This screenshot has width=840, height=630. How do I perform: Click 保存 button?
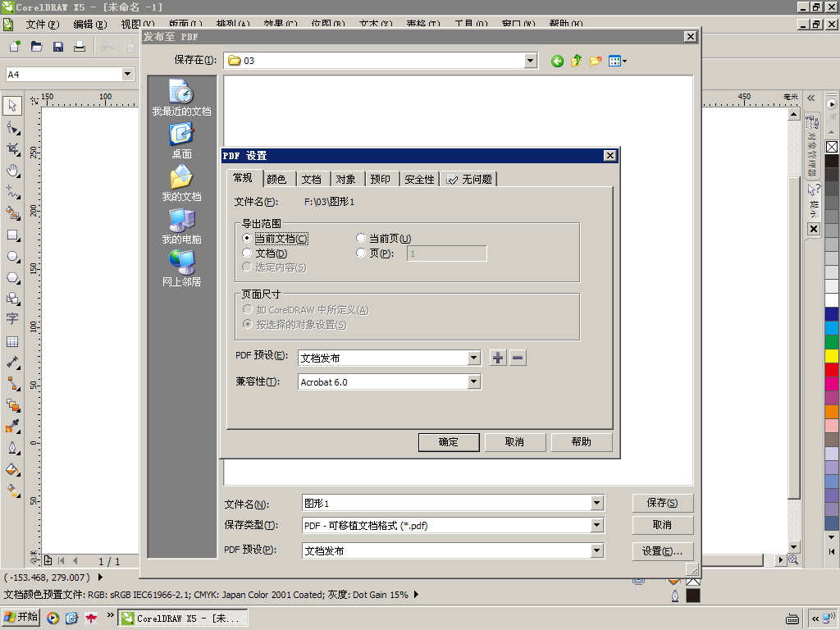click(x=663, y=503)
